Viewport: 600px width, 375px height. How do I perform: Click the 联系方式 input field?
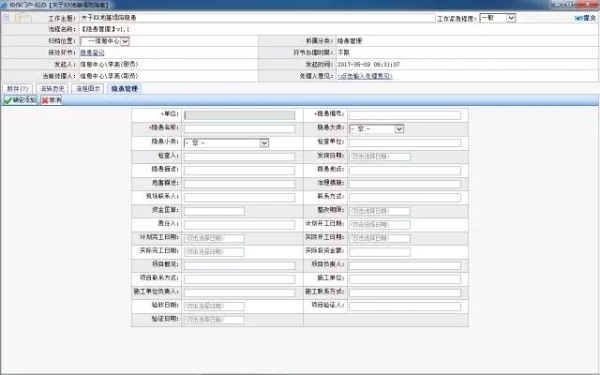click(405, 197)
